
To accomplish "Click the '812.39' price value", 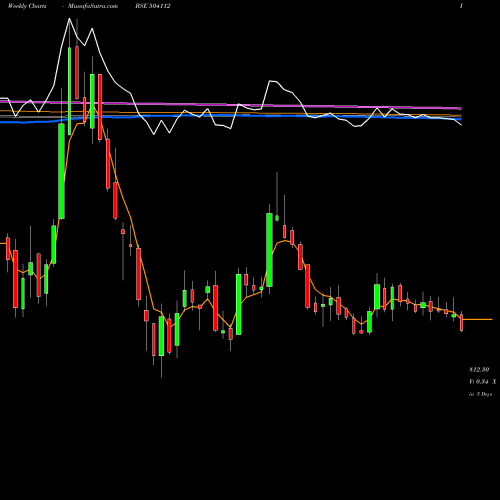I will (x=479, y=370).
